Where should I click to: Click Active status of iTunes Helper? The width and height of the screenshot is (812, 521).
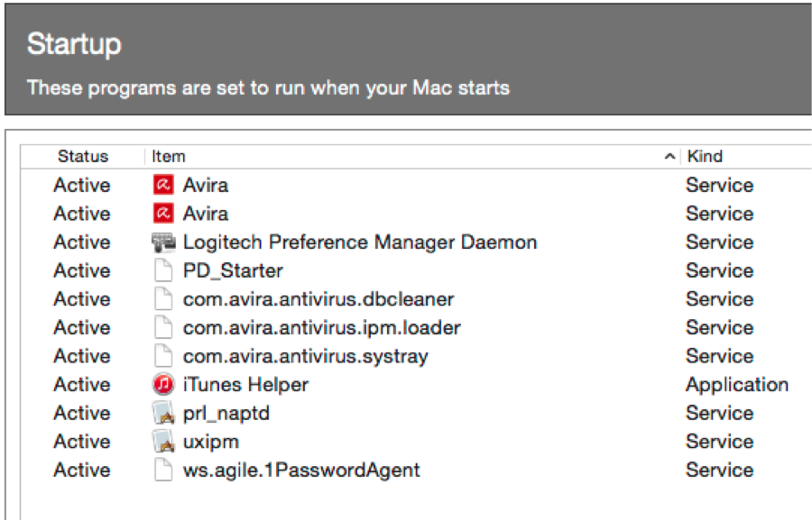click(82, 384)
